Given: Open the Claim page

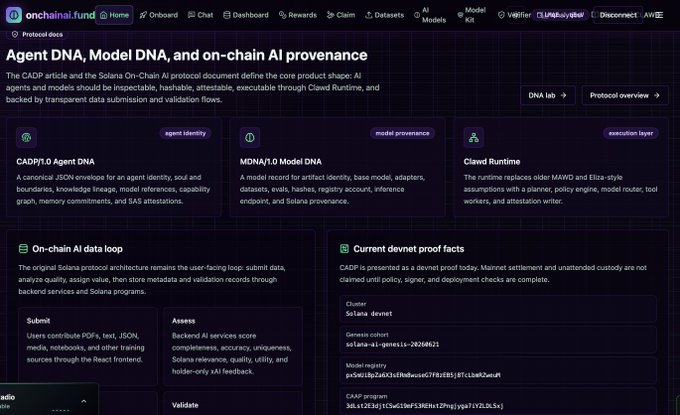Looking at the screenshot, I should point(341,15).
